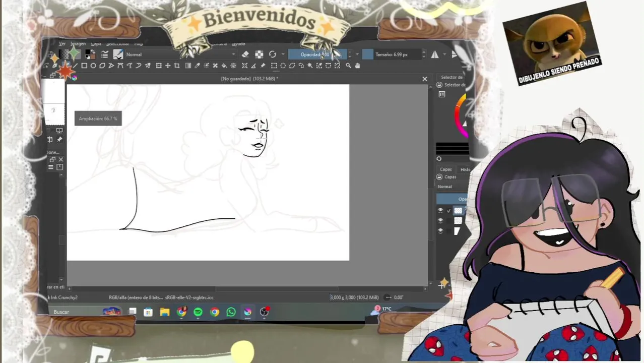Screen dimensions: 644x363
Task: Select the Pan hand tool
Action: [x=357, y=66]
